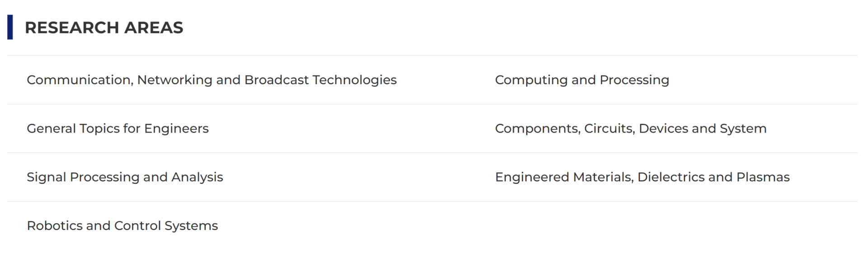Click the word "Signal" in the list

(46, 177)
